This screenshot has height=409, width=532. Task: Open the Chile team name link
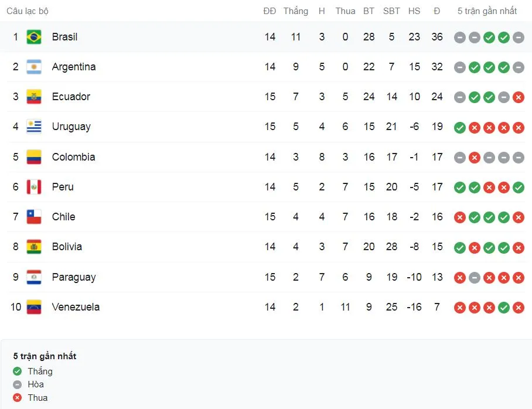click(x=63, y=217)
